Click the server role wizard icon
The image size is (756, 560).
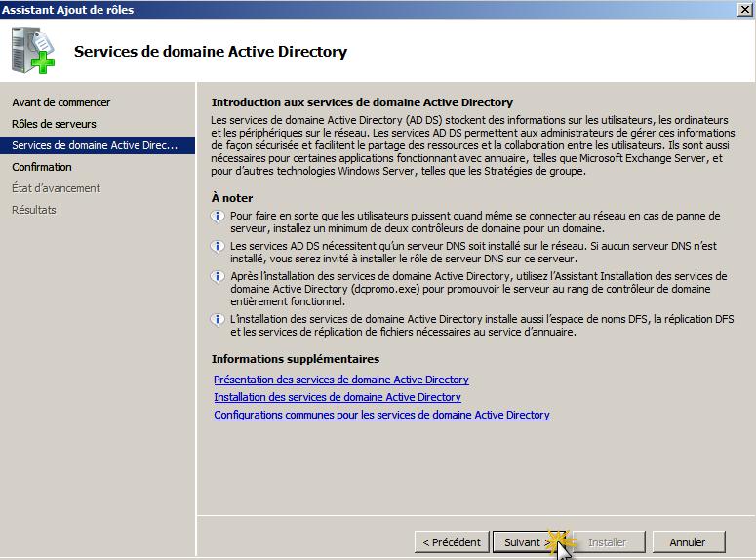pyautogui.click(x=33, y=51)
